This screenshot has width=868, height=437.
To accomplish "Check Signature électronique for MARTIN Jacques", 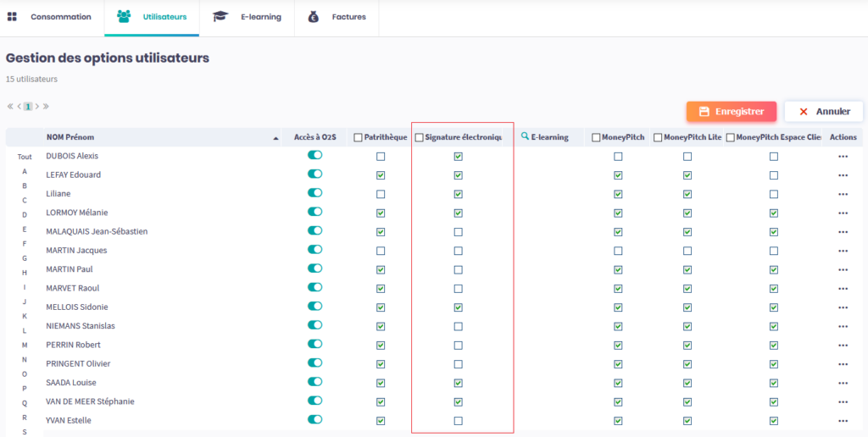I will coord(459,251).
